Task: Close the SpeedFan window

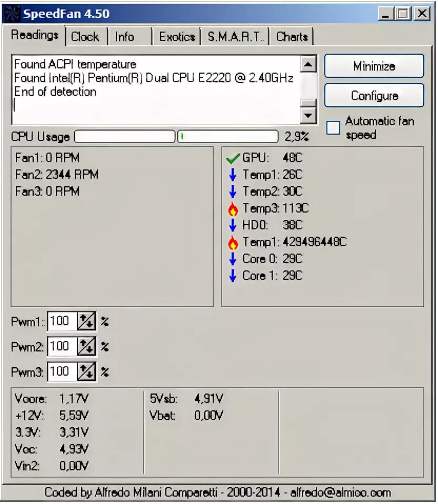Action: tap(422, 14)
